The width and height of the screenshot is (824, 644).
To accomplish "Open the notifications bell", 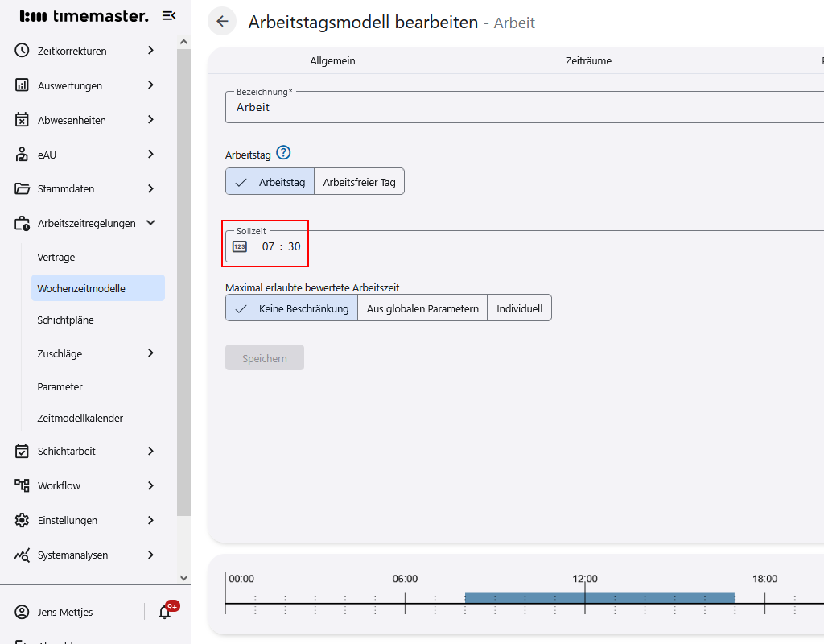I will [x=165, y=612].
